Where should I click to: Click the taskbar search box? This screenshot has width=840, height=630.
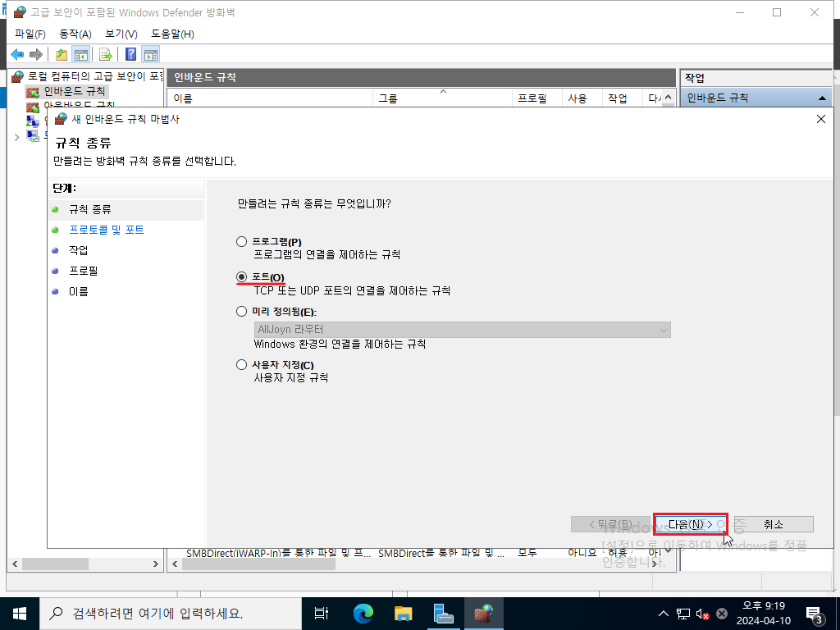point(171,614)
